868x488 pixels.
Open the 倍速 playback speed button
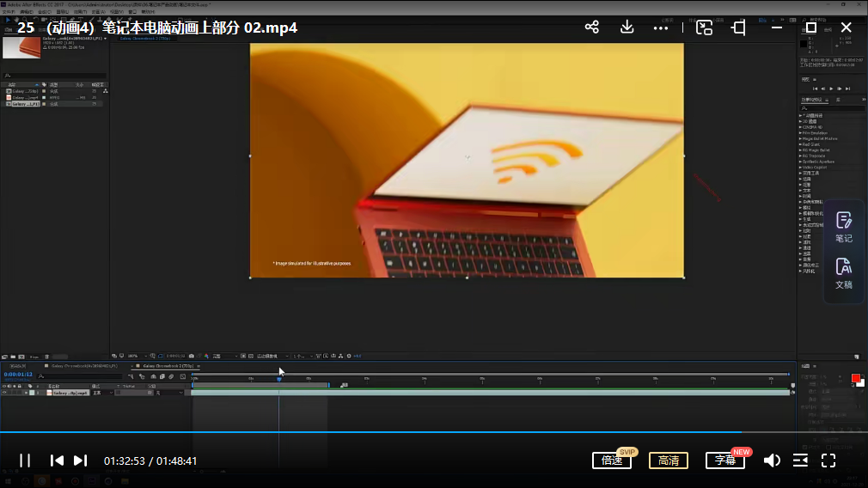coord(612,461)
